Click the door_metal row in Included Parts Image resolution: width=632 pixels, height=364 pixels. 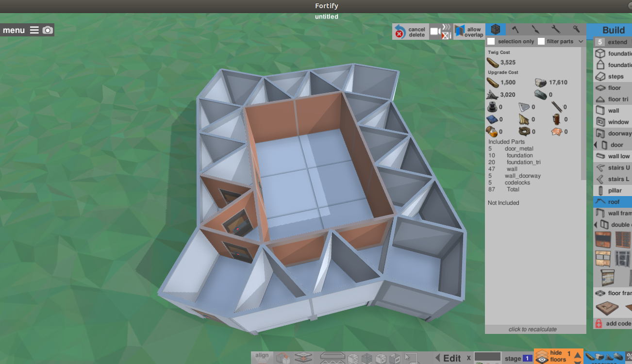[511, 149]
